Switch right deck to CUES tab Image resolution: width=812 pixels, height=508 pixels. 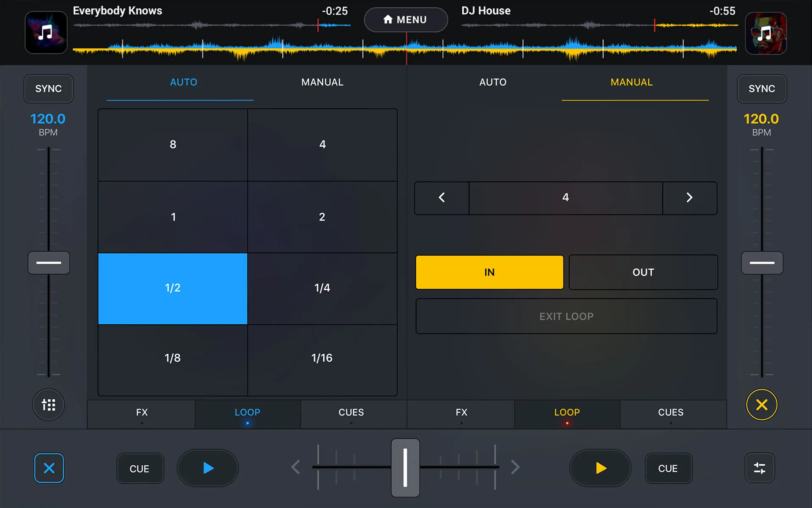point(669,413)
